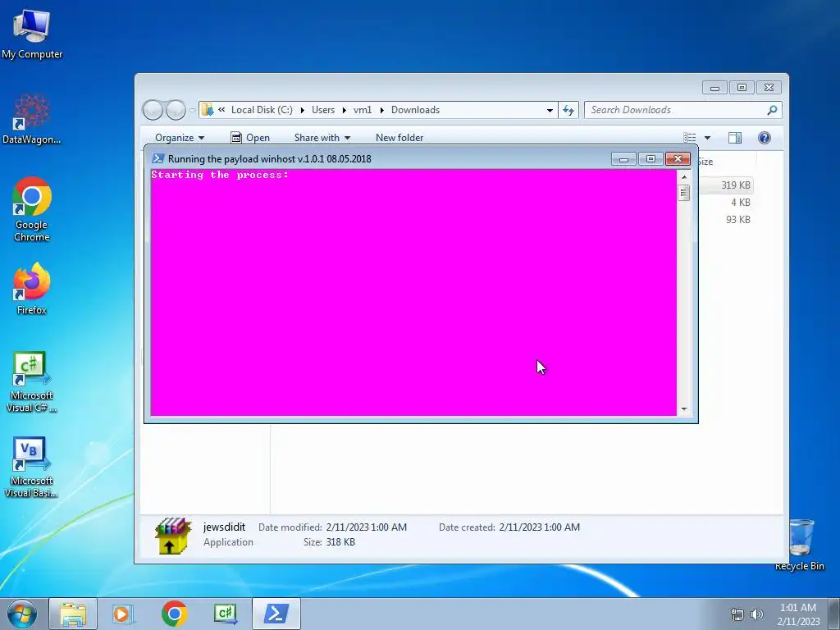Launch Google Chrome from the desktop
This screenshot has height=630, width=840.
[x=32, y=209]
